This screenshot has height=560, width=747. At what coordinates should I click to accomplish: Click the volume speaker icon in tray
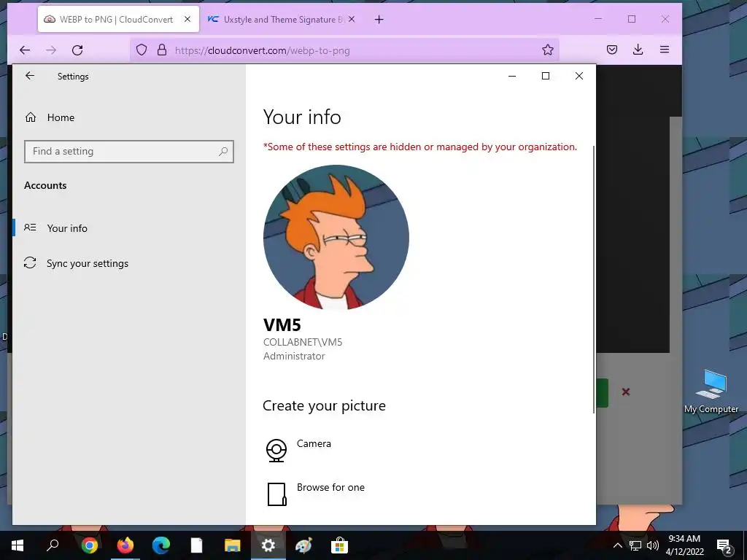653,545
